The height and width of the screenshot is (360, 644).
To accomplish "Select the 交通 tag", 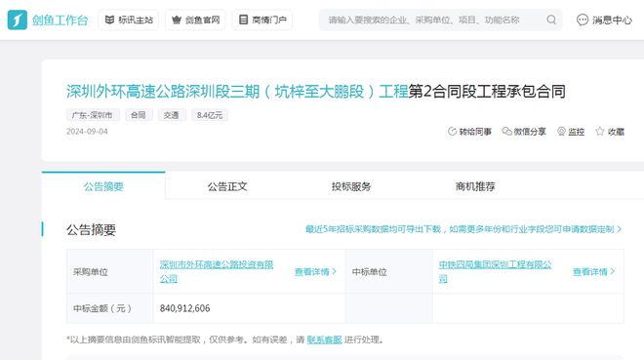I will [x=172, y=115].
